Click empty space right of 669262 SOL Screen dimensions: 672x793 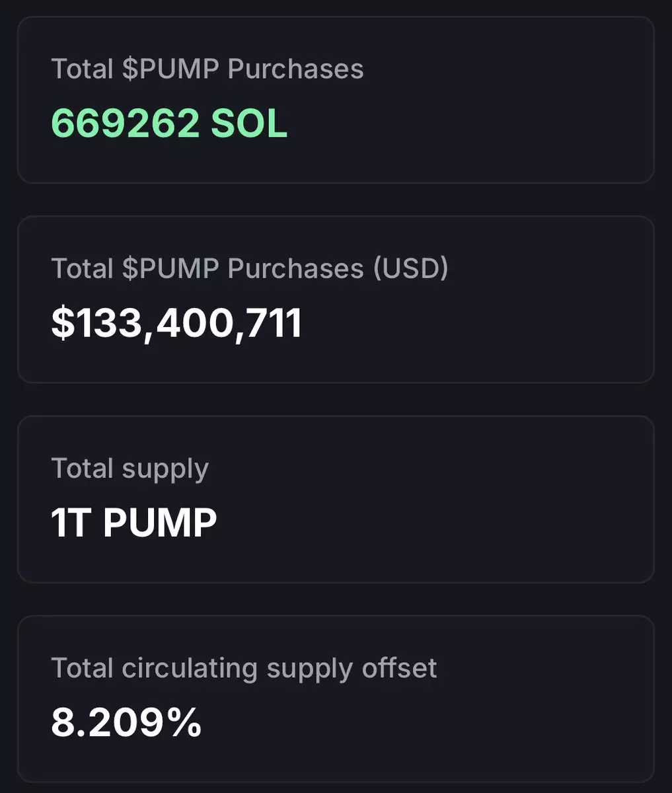click(x=463, y=123)
